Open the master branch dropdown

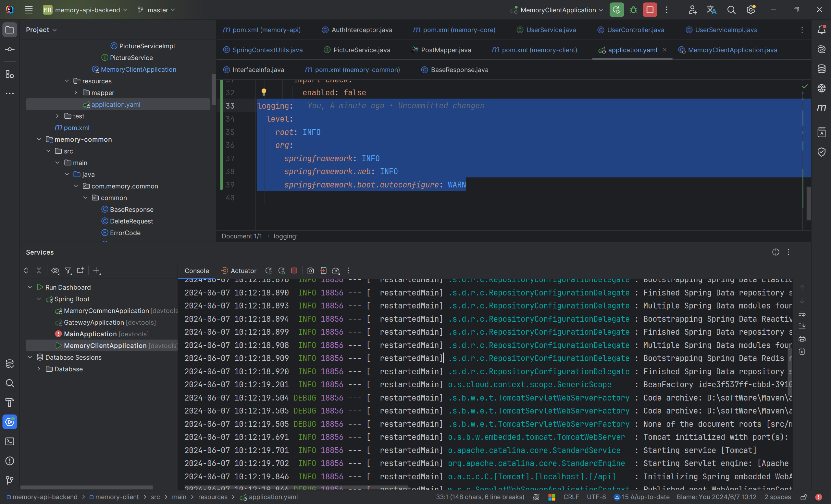156,10
